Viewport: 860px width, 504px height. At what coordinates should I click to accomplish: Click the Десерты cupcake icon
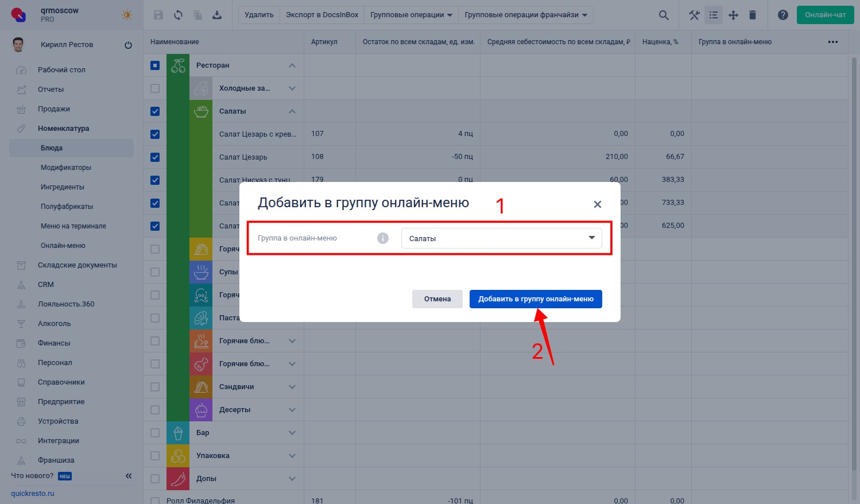[x=201, y=410]
